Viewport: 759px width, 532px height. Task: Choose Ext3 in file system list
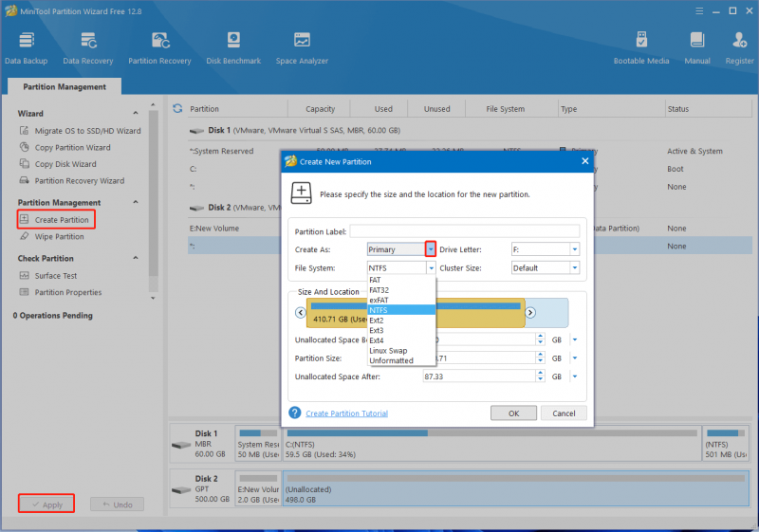401,330
